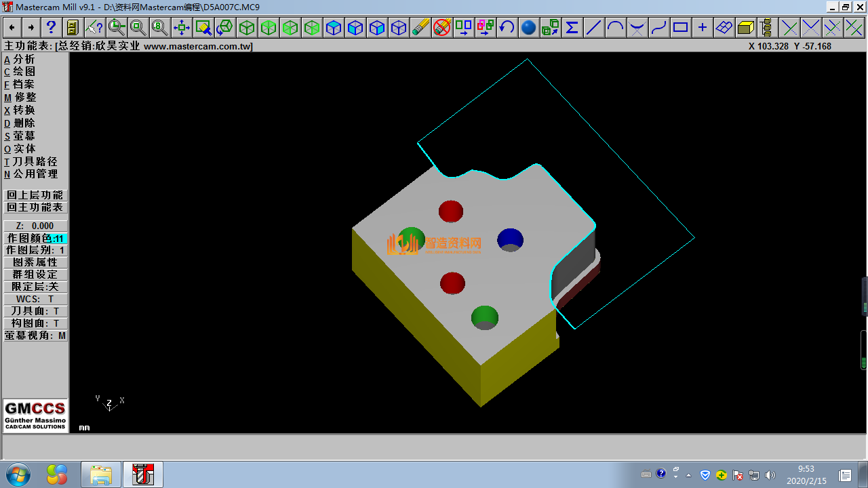Image resolution: width=868 pixels, height=488 pixels.
Task: Open the 荧幕视角 graphics view selector
Action: (x=35, y=335)
